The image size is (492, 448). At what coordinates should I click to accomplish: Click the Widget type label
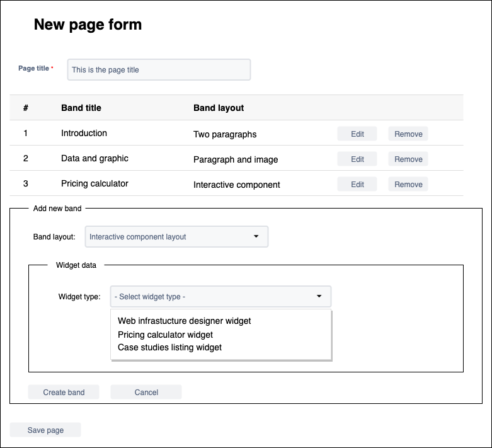(79, 297)
